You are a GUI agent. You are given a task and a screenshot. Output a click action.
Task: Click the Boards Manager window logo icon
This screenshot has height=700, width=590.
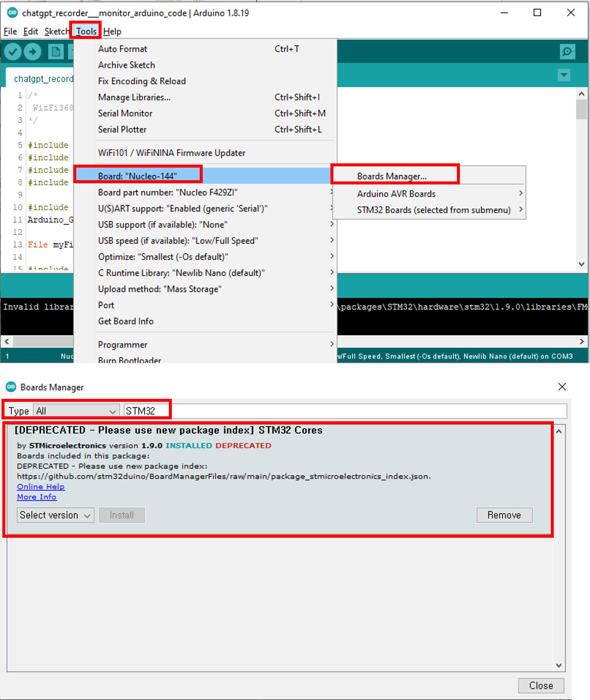tap(11, 387)
